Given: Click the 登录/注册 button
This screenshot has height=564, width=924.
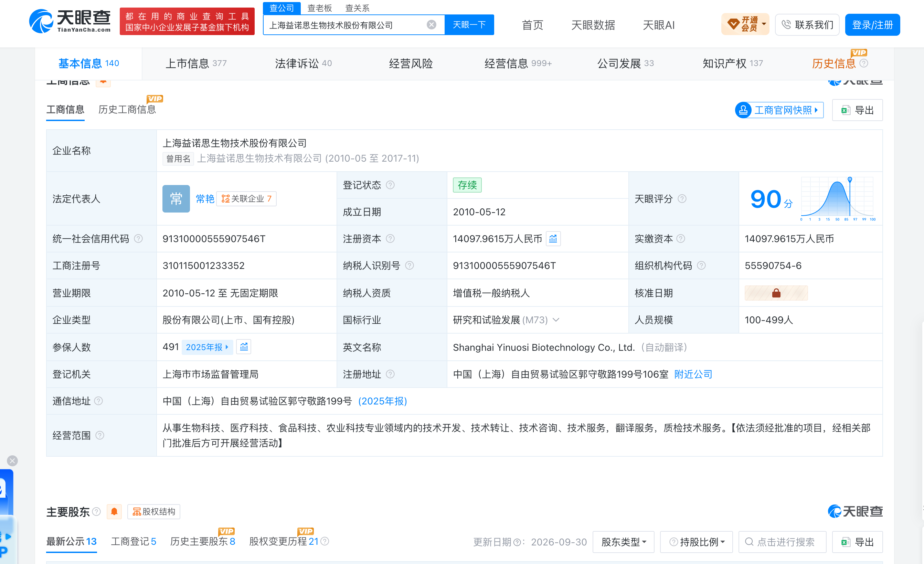Looking at the screenshot, I should pos(872,25).
